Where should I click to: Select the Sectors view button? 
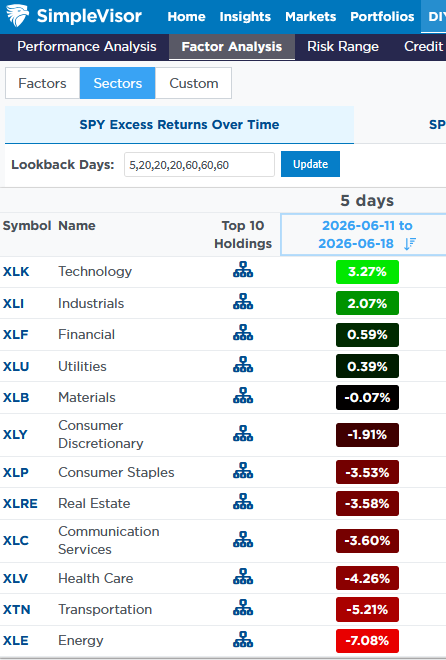(117, 83)
